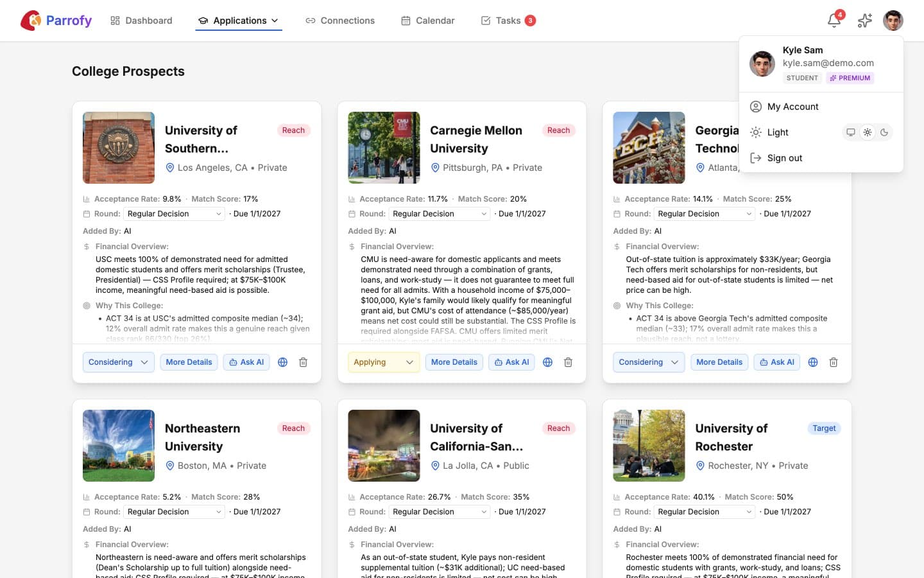Open Round dropdown on UC San Diego card

pyautogui.click(x=439, y=512)
